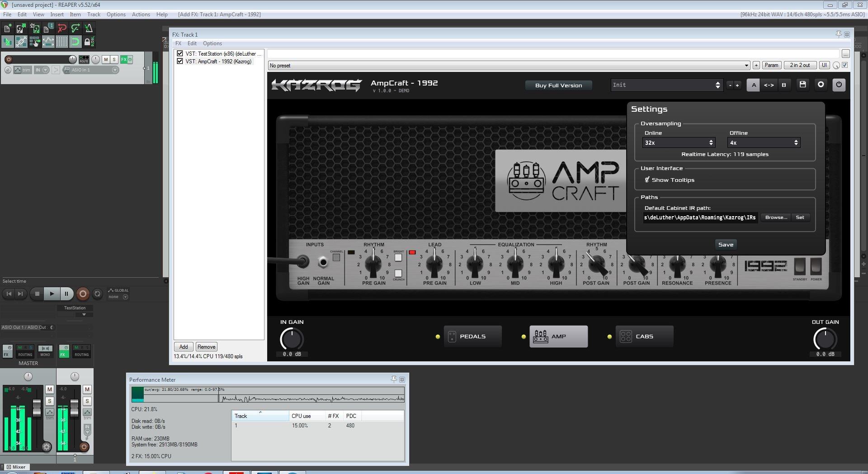Click the Record button in transport

(x=83, y=294)
